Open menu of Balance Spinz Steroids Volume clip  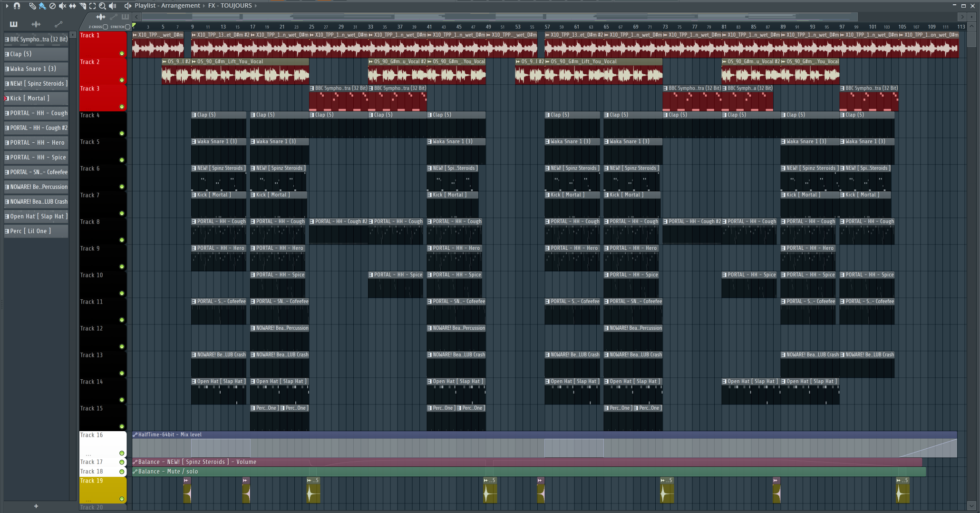tap(135, 462)
